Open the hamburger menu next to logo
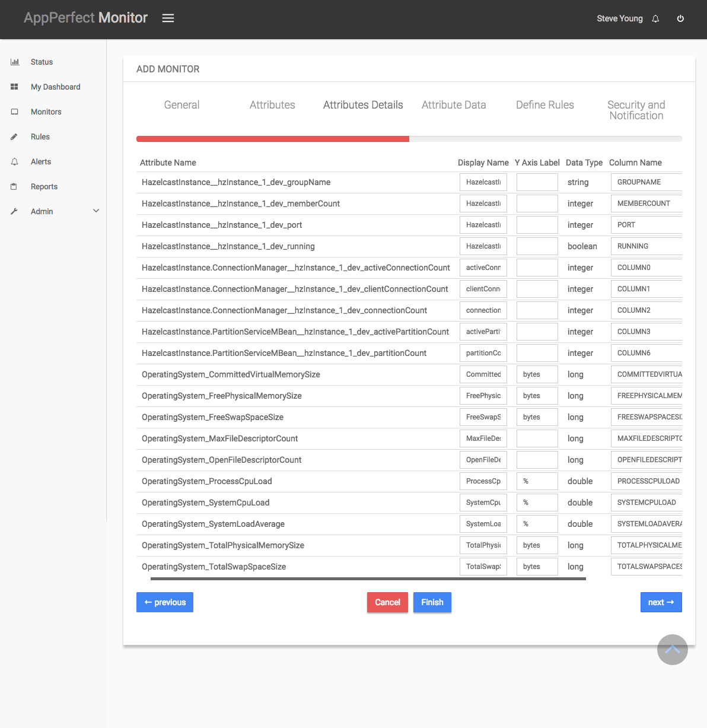This screenshot has height=728, width=707. (x=168, y=18)
